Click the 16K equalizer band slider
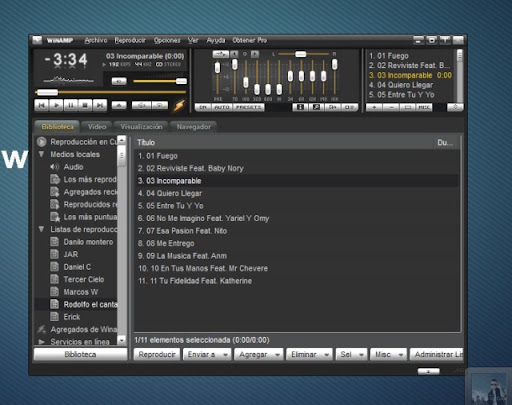 [334, 79]
